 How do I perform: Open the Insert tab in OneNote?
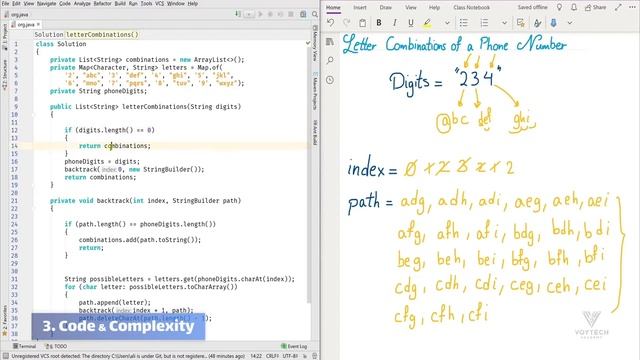coord(360,7)
